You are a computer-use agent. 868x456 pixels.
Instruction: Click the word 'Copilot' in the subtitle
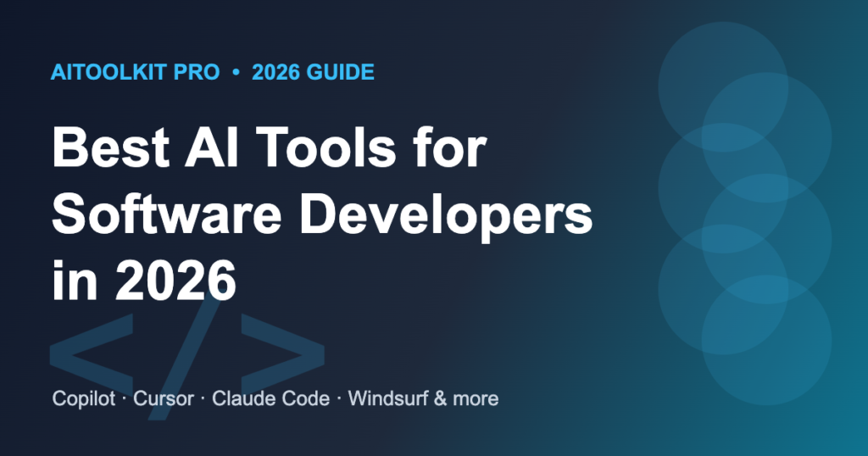(84, 398)
